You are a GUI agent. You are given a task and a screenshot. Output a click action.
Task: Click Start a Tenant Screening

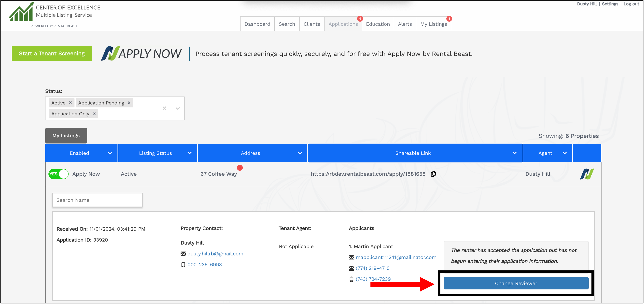pyautogui.click(x=51, y=53)
